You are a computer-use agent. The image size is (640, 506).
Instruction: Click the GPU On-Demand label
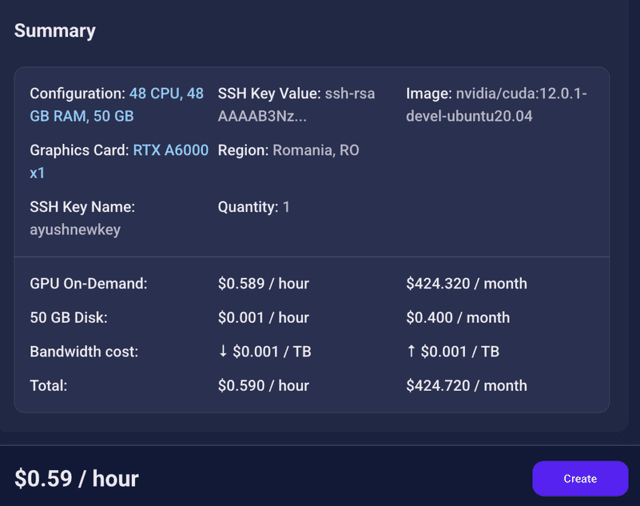tap(88, 283)
